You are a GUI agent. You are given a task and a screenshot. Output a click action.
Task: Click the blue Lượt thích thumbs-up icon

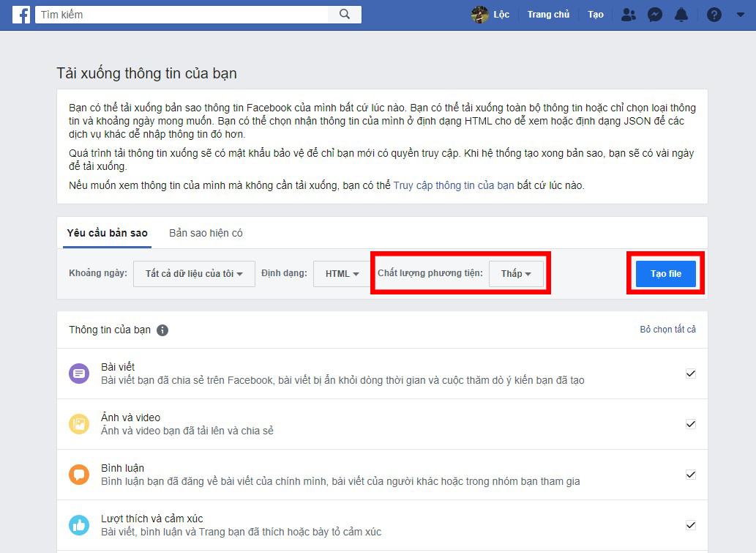(79, 525)
